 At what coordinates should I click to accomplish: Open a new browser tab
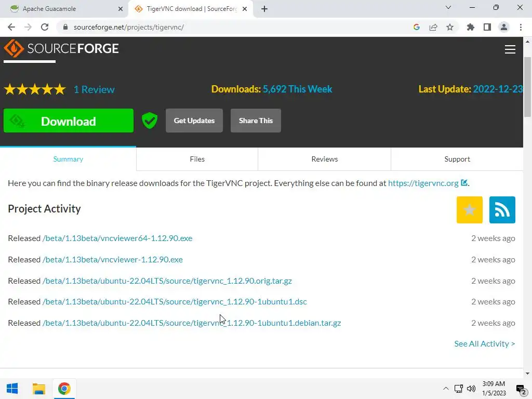pos(264,9)
